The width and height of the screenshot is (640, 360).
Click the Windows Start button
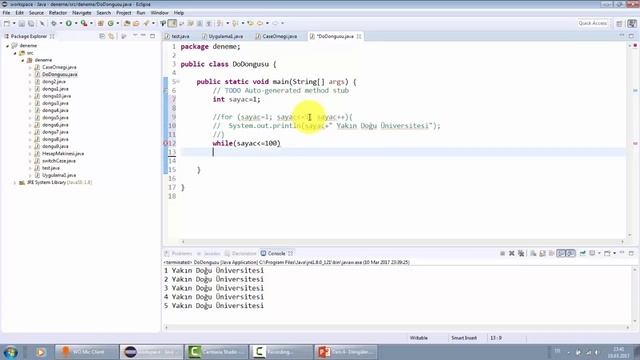(x=11, y=352)
